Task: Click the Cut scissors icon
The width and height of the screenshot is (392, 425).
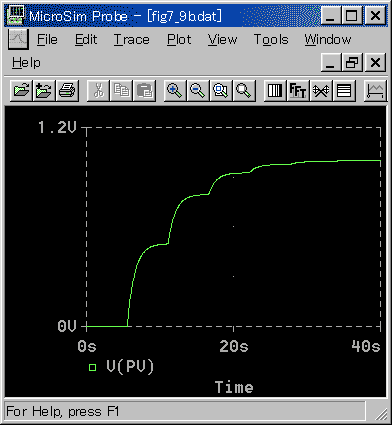Action: tap(98, 90)
